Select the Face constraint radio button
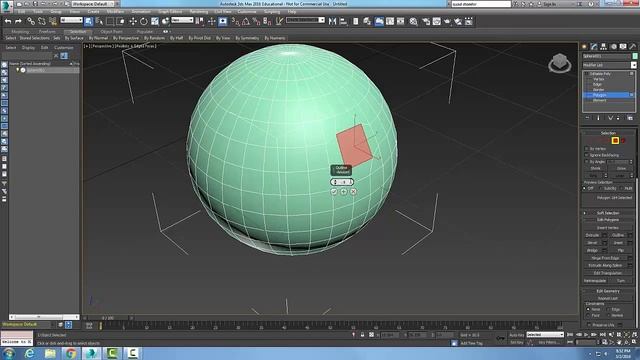The height and width of the screenshot is (360, 640). click(588, 316)
